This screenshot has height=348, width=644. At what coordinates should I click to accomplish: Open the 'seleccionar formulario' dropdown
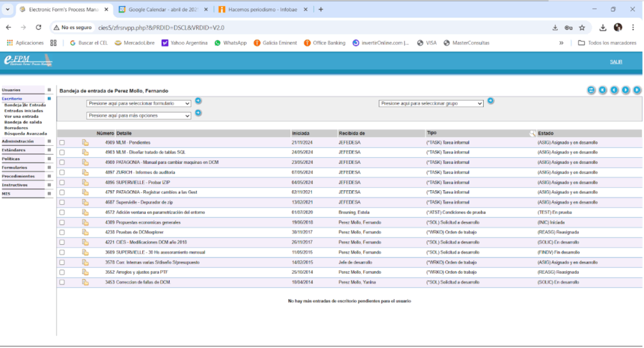tap(138, 103)
